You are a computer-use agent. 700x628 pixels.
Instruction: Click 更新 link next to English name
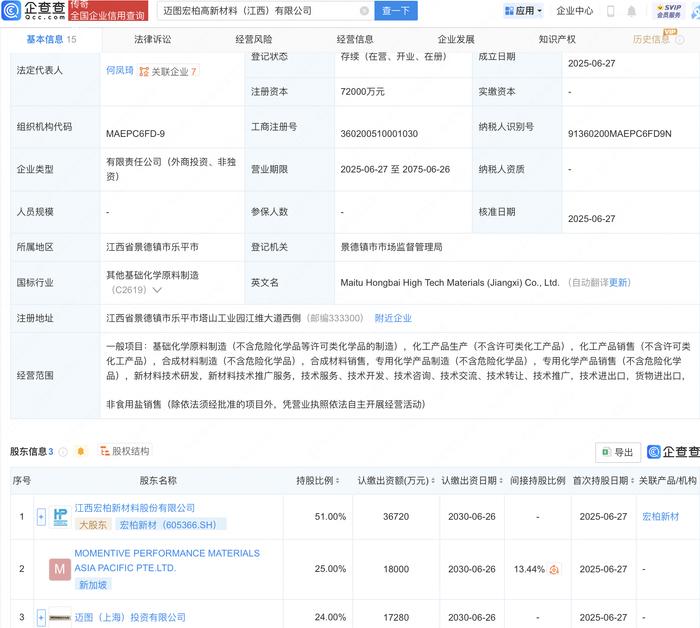point(620,283)
